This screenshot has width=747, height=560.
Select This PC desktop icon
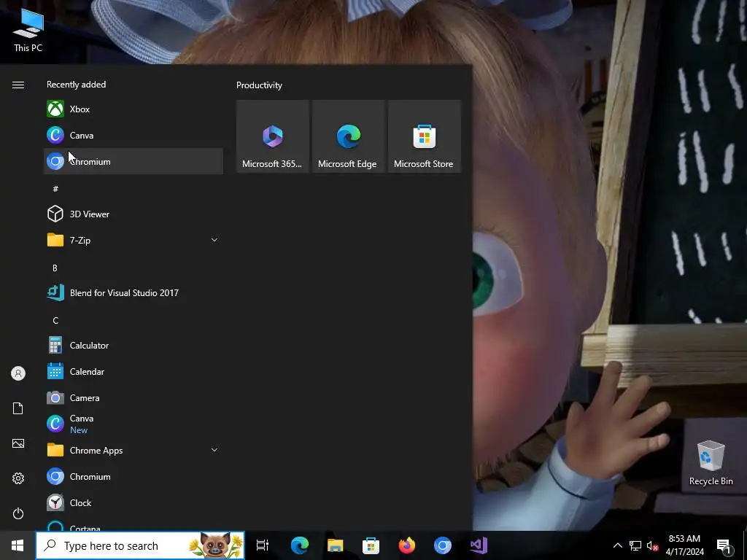point(28,30)
